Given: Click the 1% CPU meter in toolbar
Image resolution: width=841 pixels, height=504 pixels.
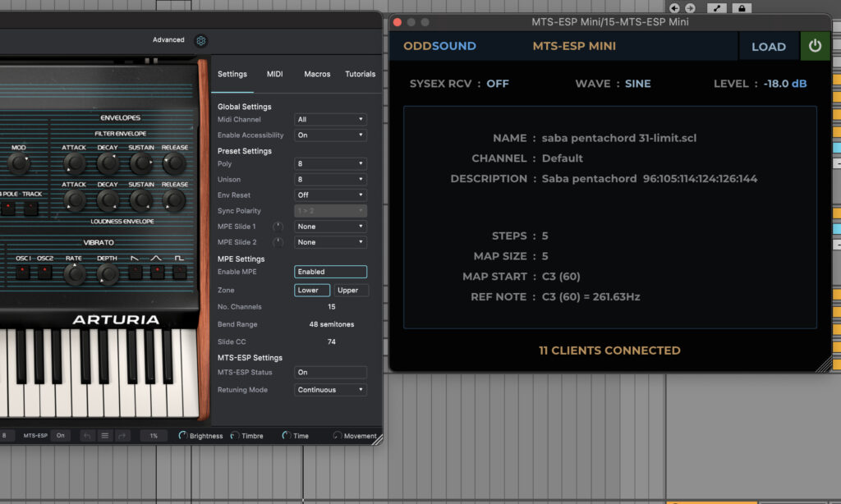Looking at the screenshot, I should pos(154,436).
